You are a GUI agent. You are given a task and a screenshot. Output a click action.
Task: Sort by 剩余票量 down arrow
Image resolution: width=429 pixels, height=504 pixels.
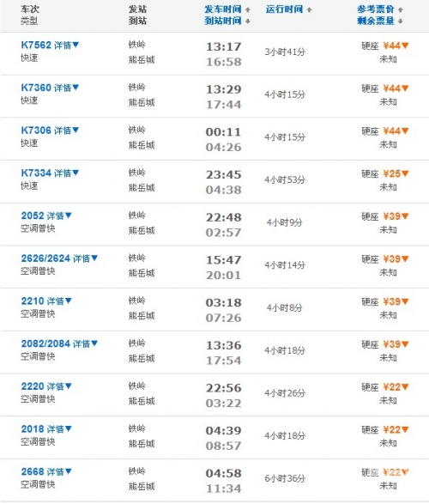pyautogui.click(x=401, y=21)
